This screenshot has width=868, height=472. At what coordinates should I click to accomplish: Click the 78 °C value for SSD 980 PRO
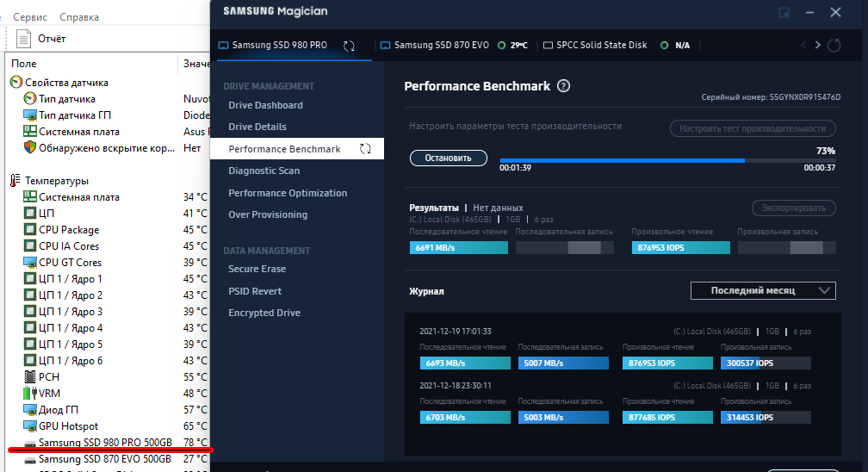click(x=195, y=443)
